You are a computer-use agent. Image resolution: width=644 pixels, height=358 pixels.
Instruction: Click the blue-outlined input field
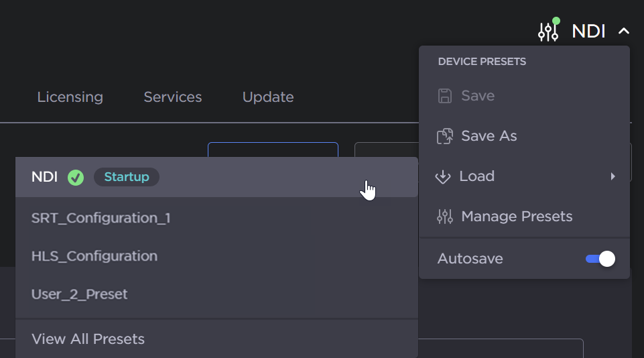click(273, 150)
